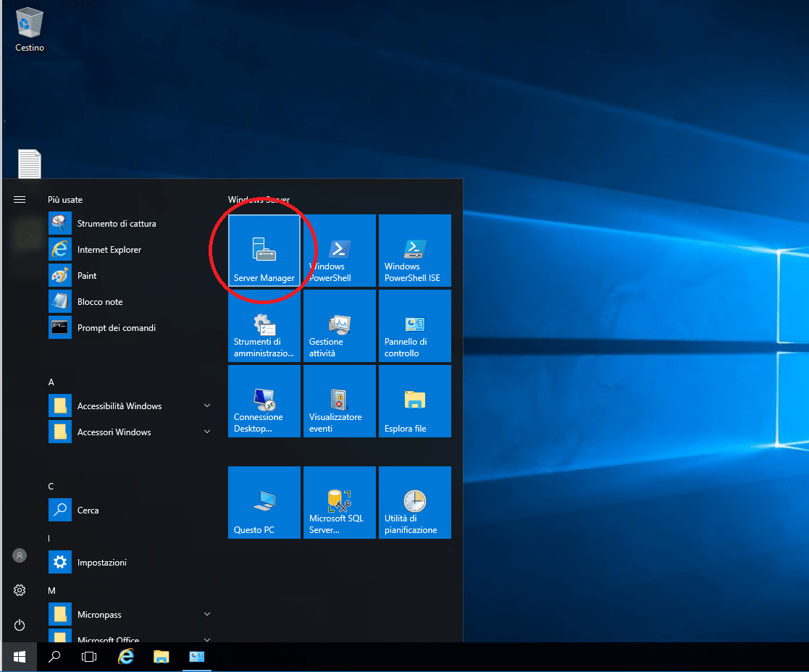
Task: Click the Più usate heading
Action: click(x=65, y=200)
